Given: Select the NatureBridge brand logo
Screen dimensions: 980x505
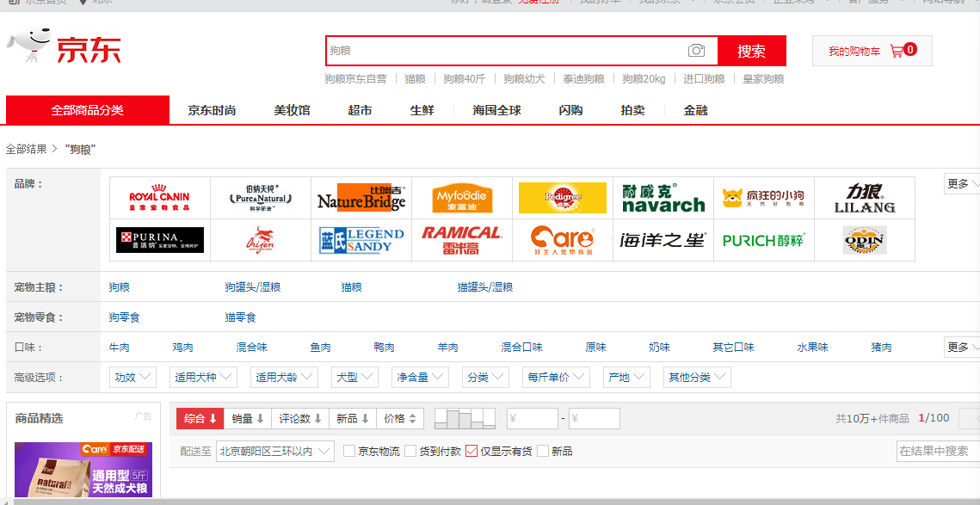Looking at the screenshot, I should pyautogui.click(x=361, y=198).
